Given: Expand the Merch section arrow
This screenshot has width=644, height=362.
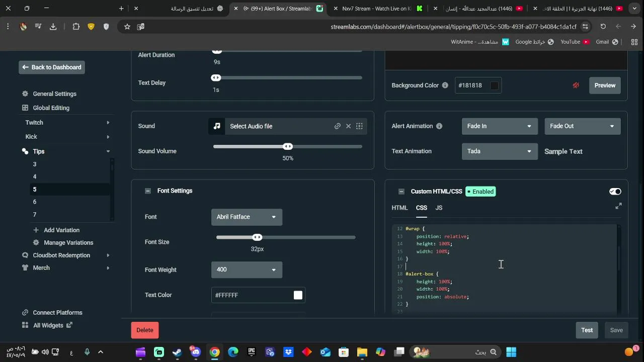Looking at the screenshot, I should pyautogui.click(x=108, y=268).
